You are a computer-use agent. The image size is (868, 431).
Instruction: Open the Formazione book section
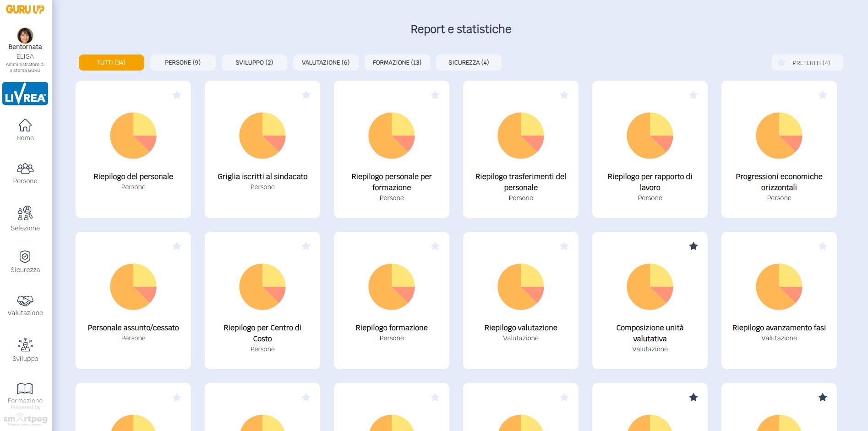(25, 393)
